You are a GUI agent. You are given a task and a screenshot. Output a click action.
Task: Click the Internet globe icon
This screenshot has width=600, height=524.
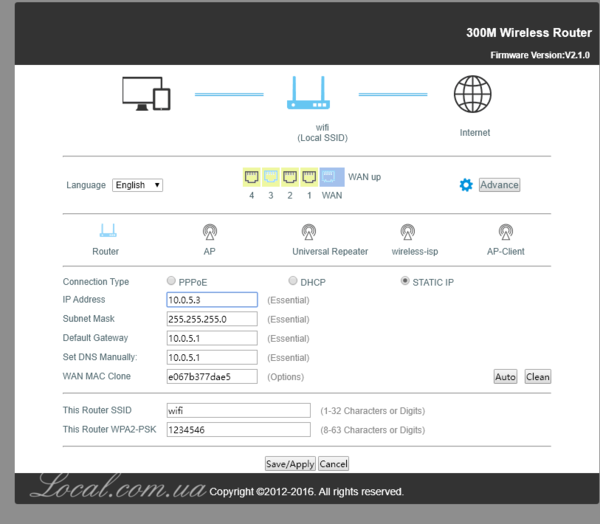pyautogui.click(x=472, y=94)
